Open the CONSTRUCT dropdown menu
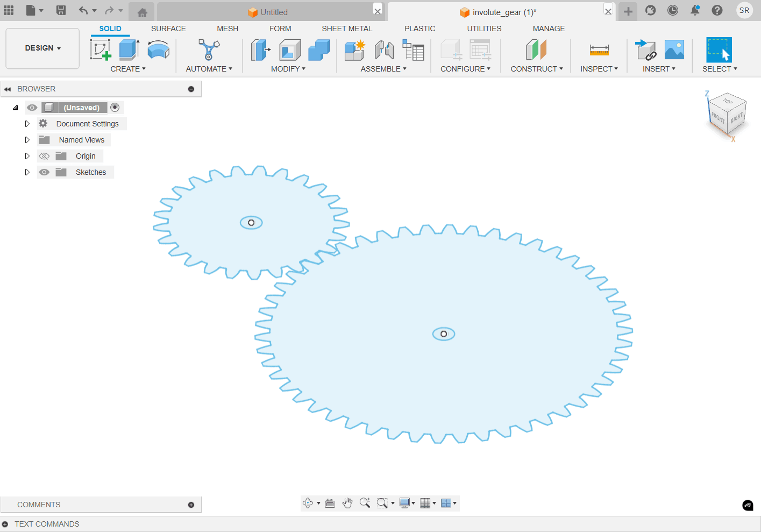 point(537,69)
